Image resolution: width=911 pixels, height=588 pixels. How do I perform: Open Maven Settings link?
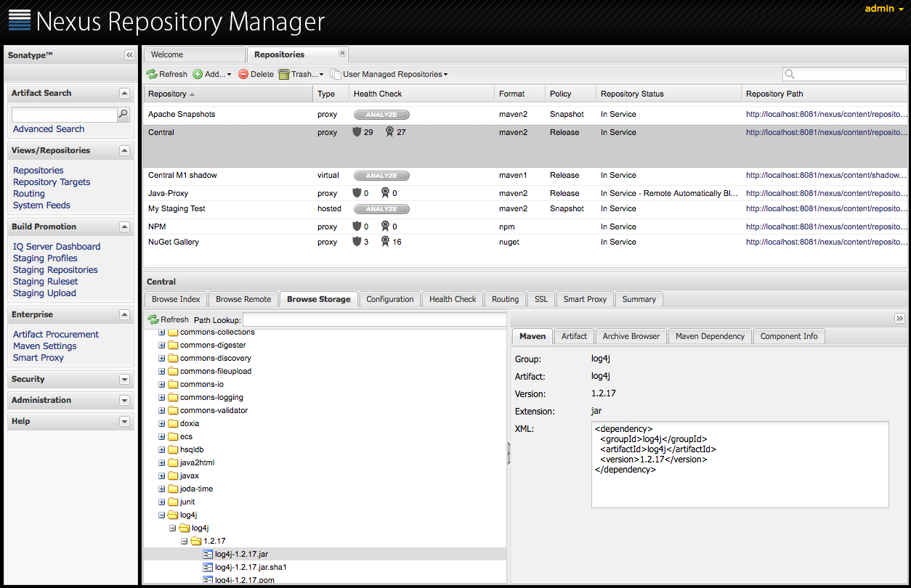44,346
